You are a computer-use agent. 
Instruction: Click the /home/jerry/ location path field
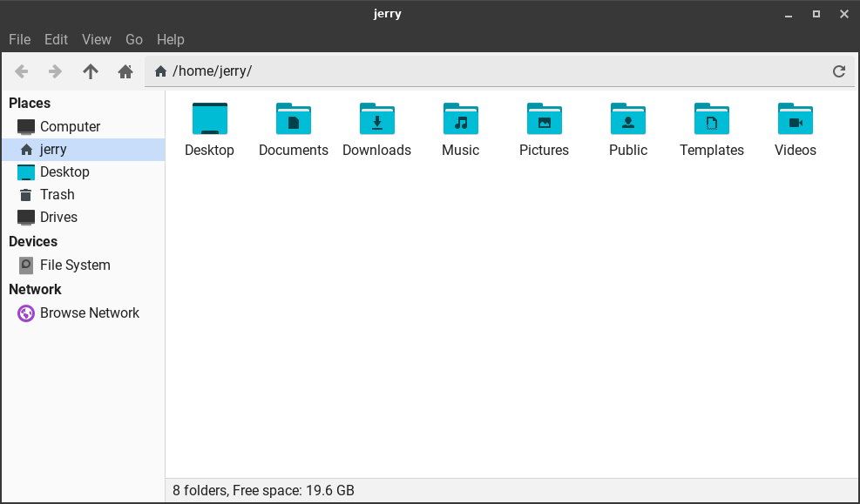click(488, 71)
